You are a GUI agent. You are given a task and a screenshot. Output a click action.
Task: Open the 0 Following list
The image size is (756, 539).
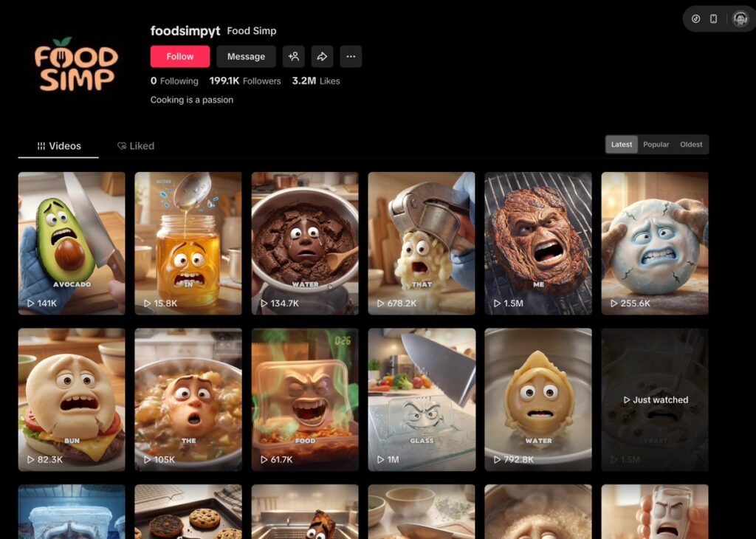[174, 81]
